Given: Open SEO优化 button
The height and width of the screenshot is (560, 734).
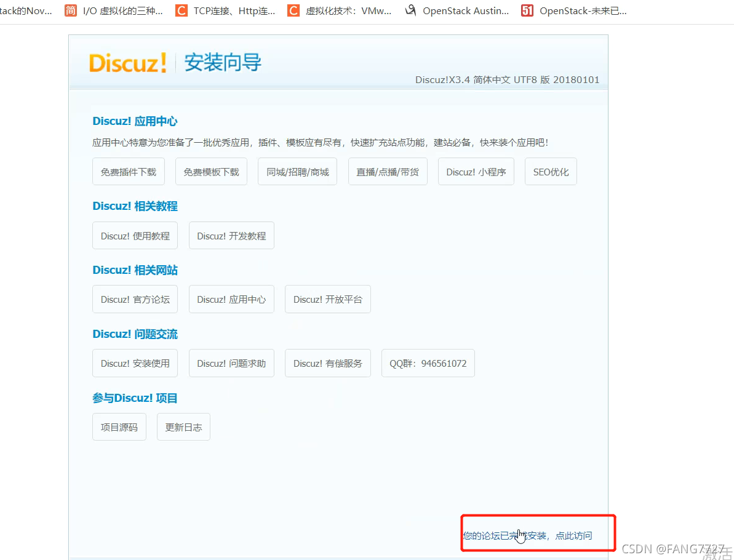Looking at the screenshot, I should pyautogui.click(x=551, y=172).
